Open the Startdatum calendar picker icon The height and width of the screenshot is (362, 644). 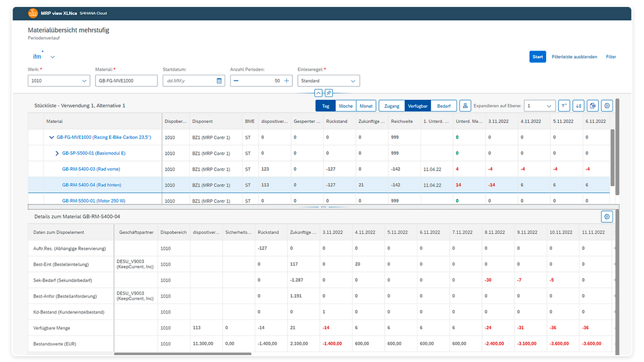tap(220, 80)
